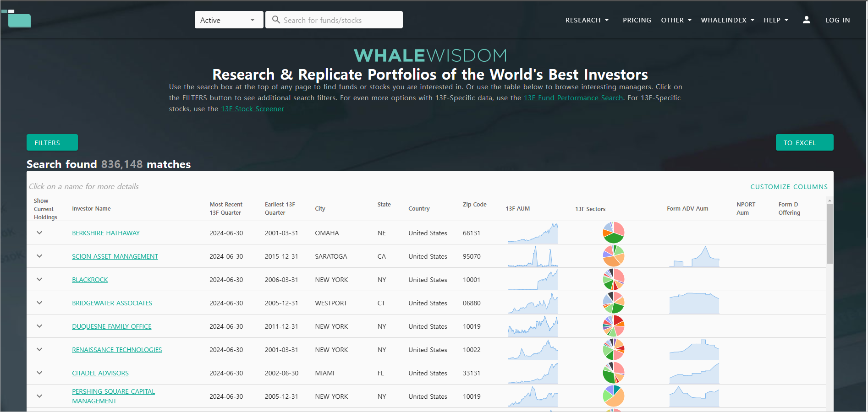Open Scion Asset Management link
The width and height of the screenshot is (868, 412).
pos(115,256)
